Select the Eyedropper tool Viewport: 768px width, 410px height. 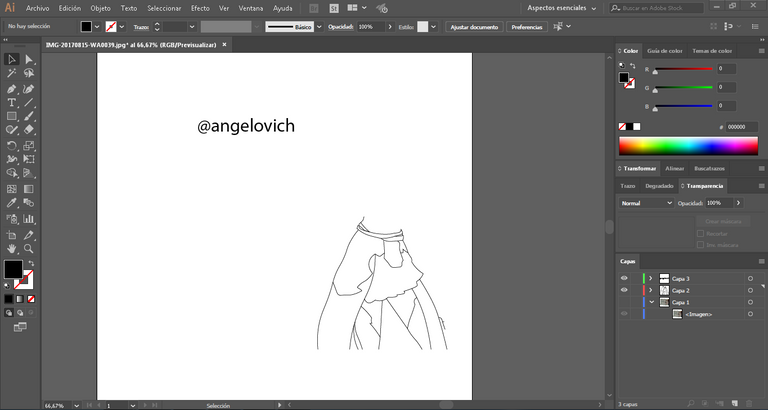[x=12, y=203]
